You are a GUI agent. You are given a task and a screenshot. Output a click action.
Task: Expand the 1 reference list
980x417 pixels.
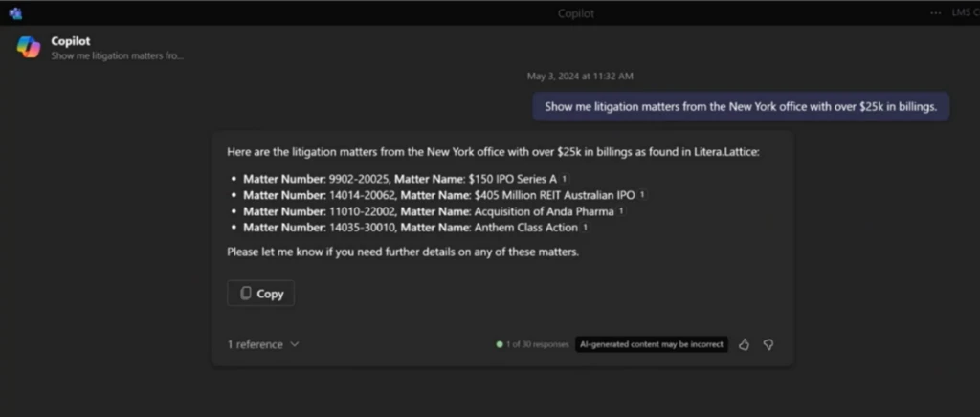click(x=263, y=344)
